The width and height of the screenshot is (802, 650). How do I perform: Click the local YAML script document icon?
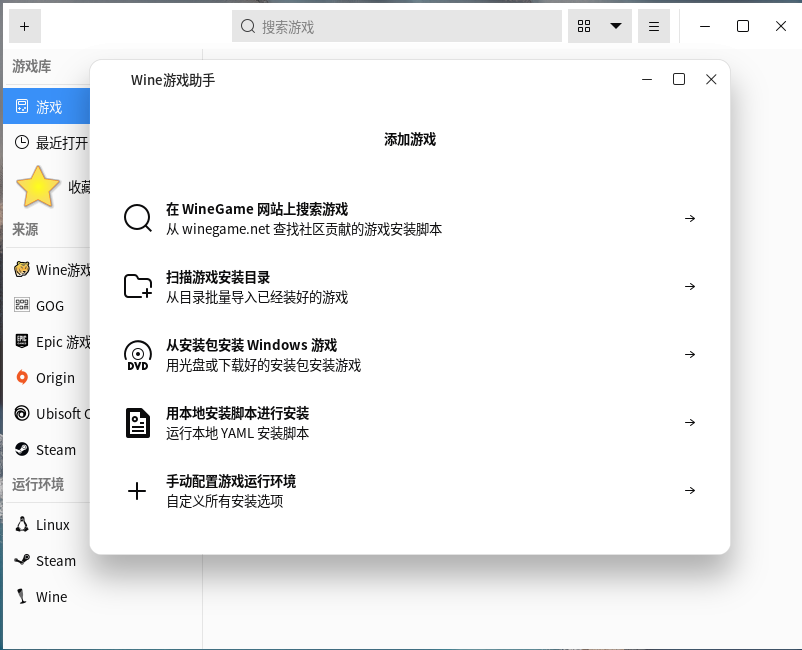click(138, 423)
